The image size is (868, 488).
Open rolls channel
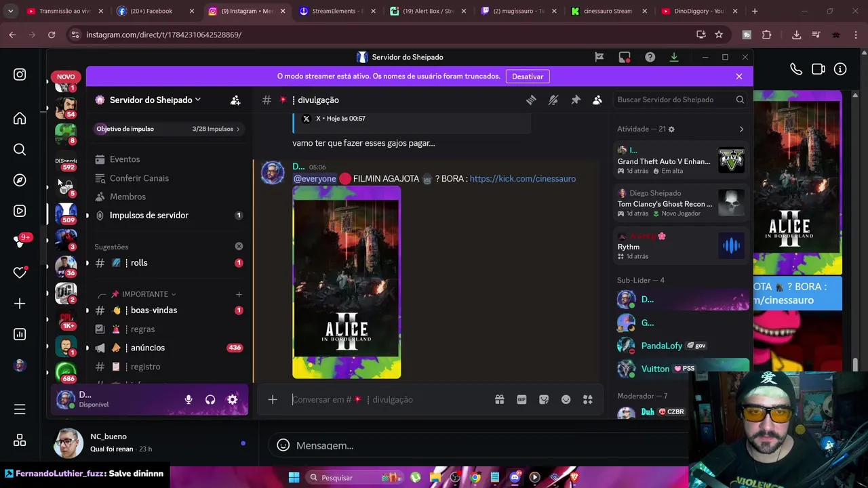click(170, 263)
